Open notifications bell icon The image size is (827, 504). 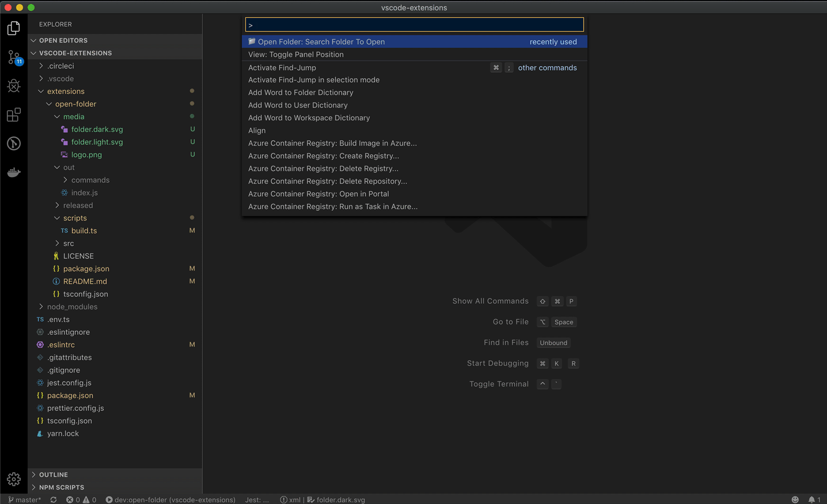[814, 499]
